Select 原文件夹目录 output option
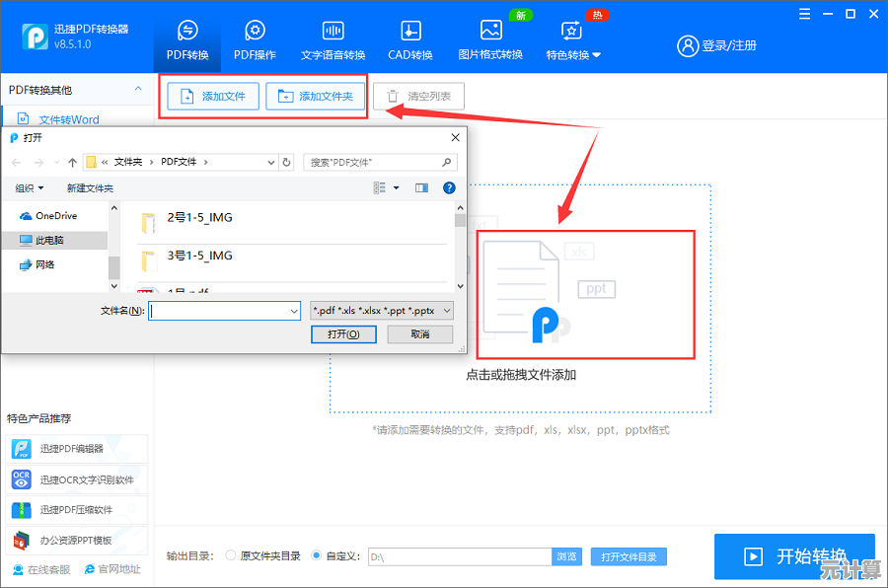Image resolution: width=888 pixels, height=588 pixels. 231,555
